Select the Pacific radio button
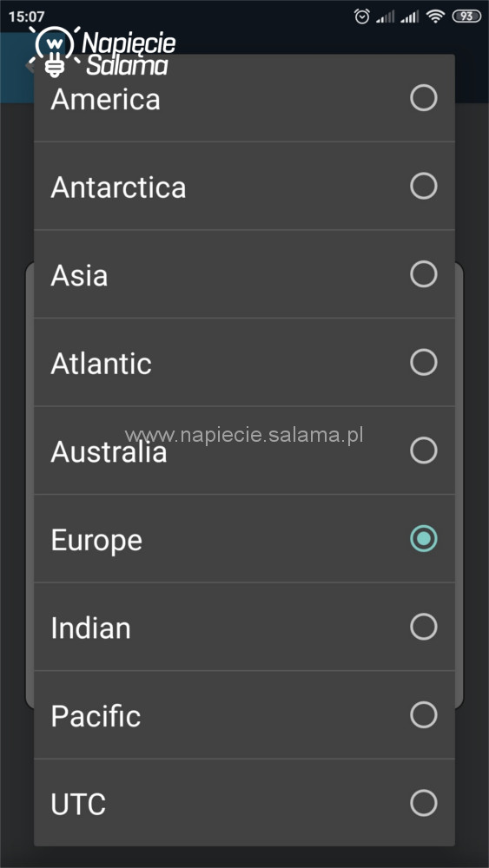This screenshot has width=489, height=868. (x=424, y=714)
